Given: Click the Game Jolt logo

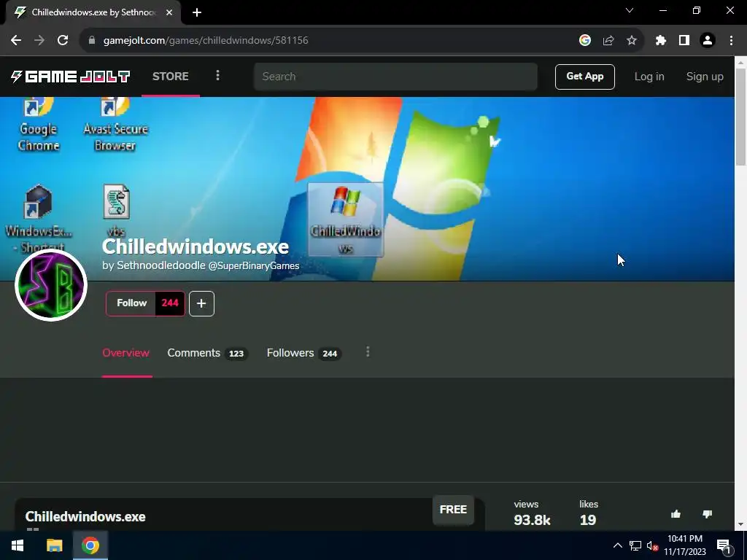Looking at the screenshot, I should pyautogui.click(x=70, y=76).
